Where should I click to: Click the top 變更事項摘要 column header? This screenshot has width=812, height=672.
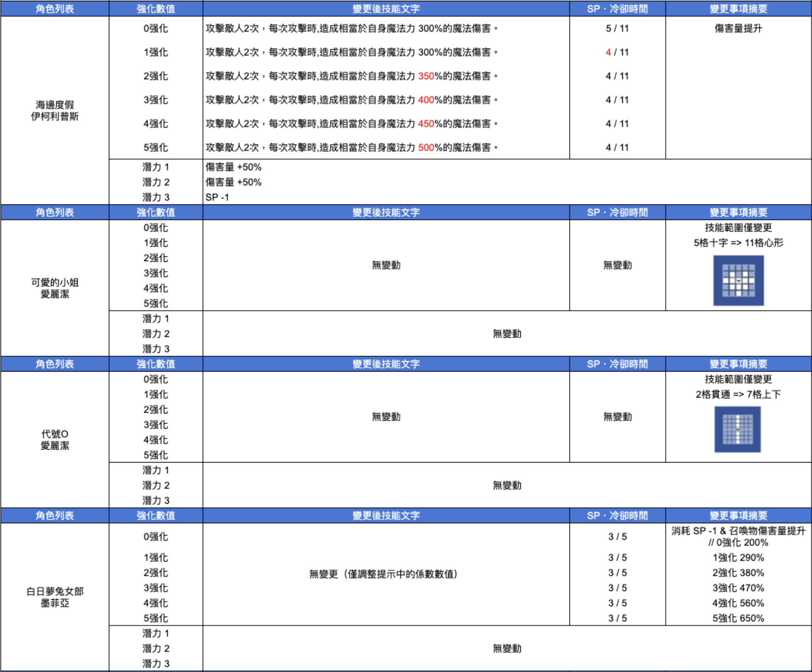(738, 9)
